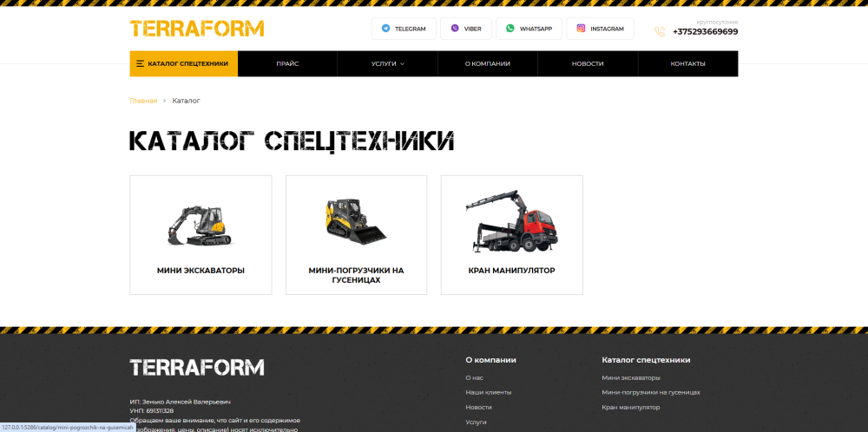Open the TERRAFORM logo in the header
Image resolution: width=868 pixels, height=432 pixels.
pos(197,29)
